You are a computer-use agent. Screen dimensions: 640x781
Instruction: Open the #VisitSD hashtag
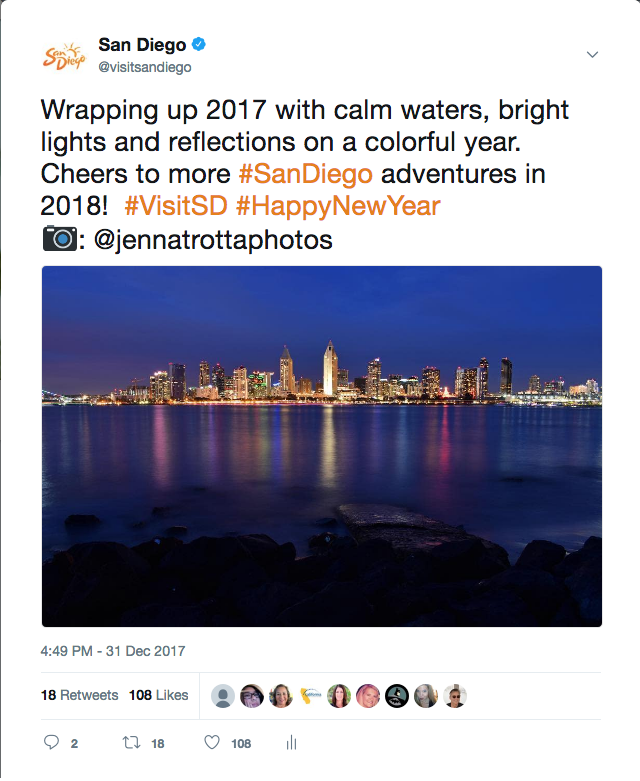pos(176,206)
